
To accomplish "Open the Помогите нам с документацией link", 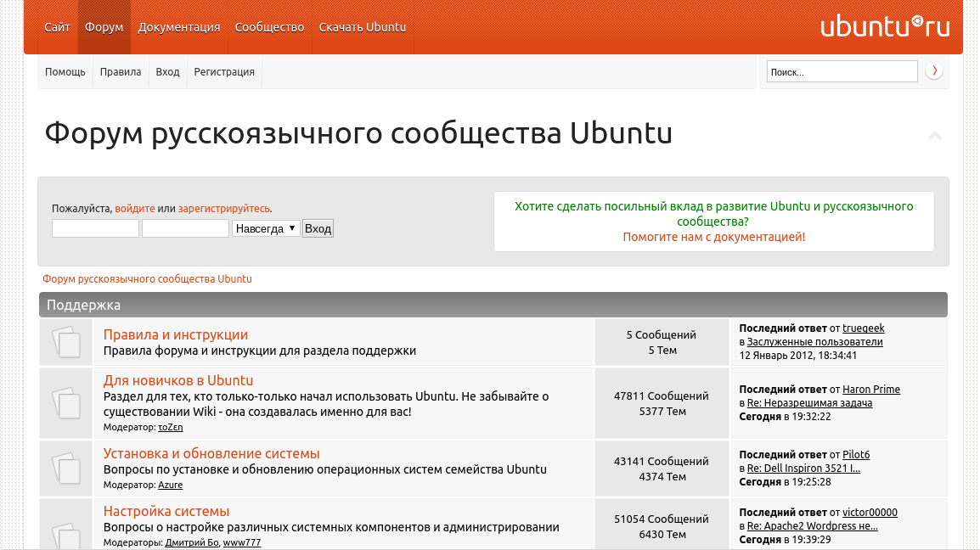I will (x=713, y=237).
